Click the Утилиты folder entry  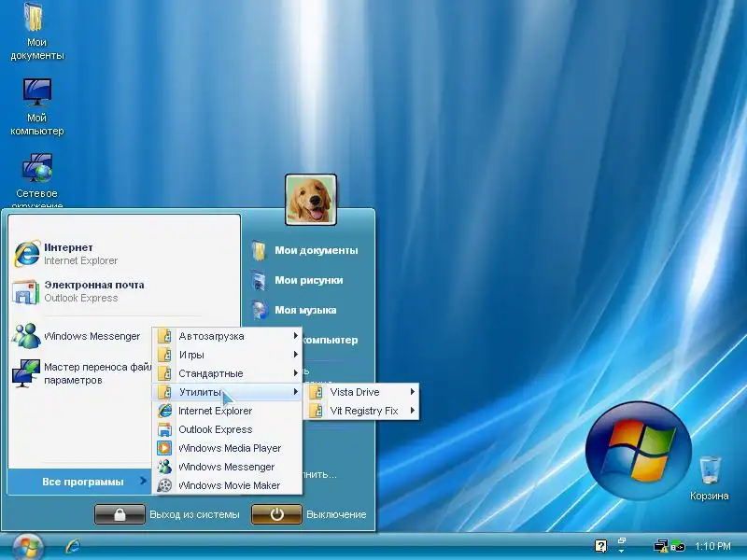click(227, 392)
